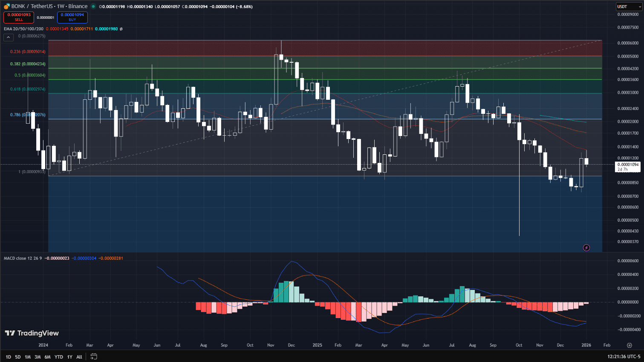Open the USDT currency dropdown
The image size is (644, 362).
(630, 6)
